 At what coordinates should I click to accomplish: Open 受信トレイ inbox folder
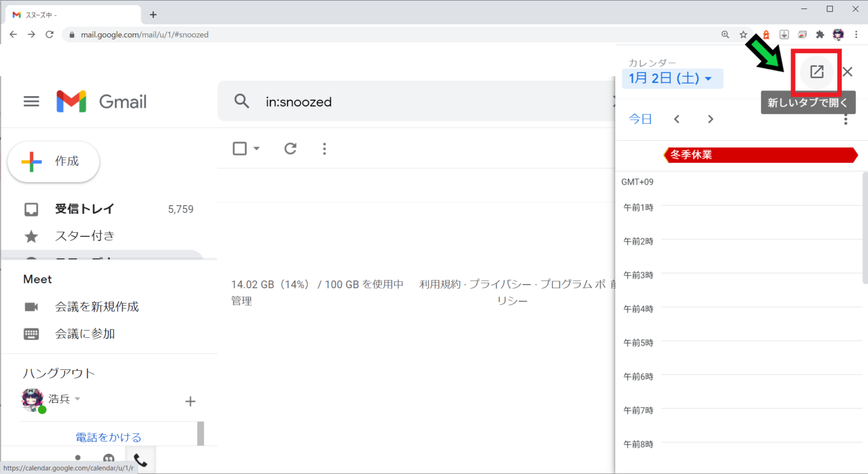(84, 209)
